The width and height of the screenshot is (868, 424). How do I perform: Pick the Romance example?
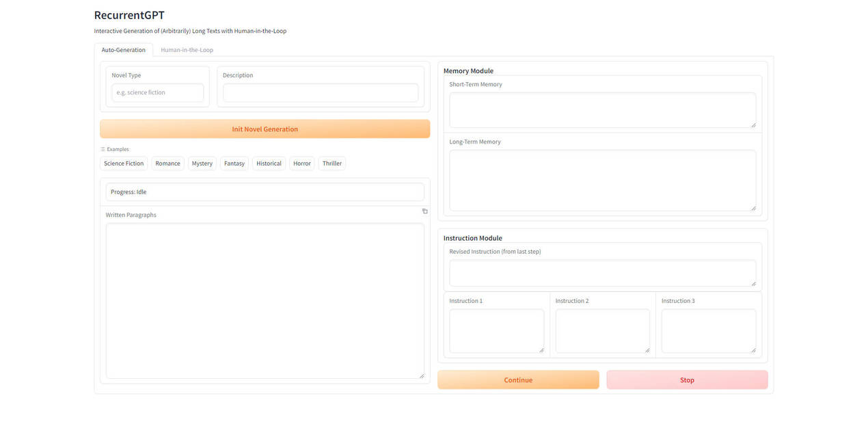click(x=167, y=163)
